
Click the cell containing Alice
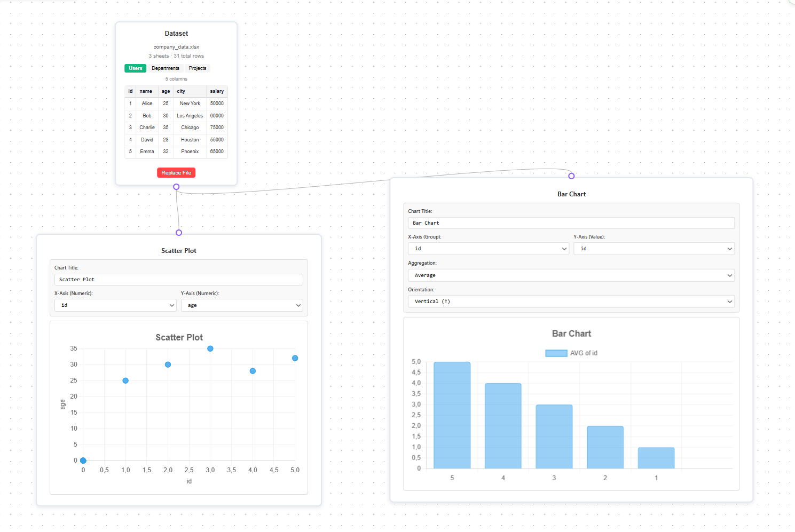tap(147, 104)
